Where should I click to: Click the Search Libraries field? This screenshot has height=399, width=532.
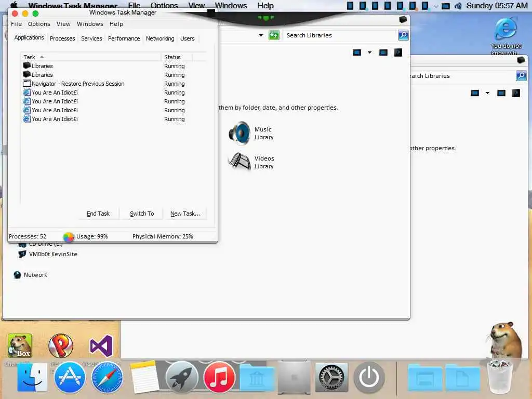pos(340,35)
